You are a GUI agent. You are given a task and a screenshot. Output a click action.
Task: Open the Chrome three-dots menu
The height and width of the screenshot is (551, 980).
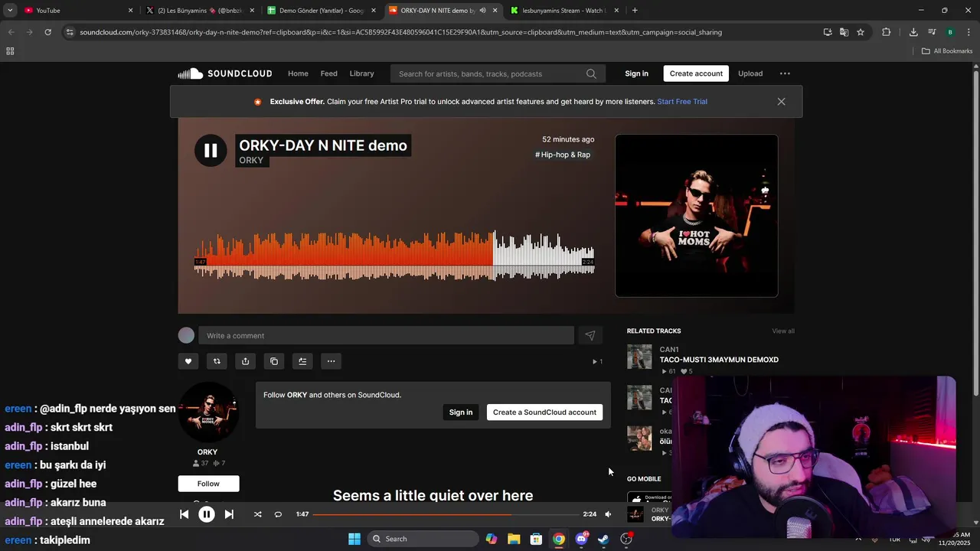click(969, 32)
